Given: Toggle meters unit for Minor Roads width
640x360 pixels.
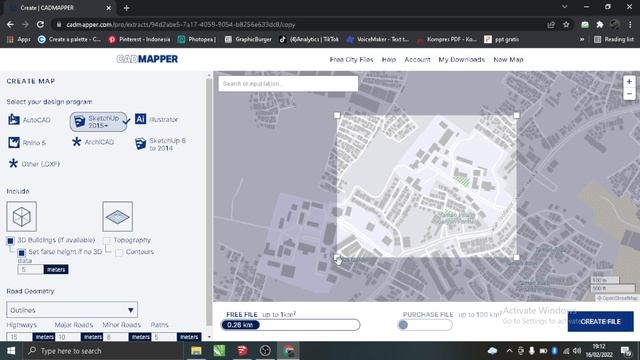Looking at the screenshot, I should 141,337.
